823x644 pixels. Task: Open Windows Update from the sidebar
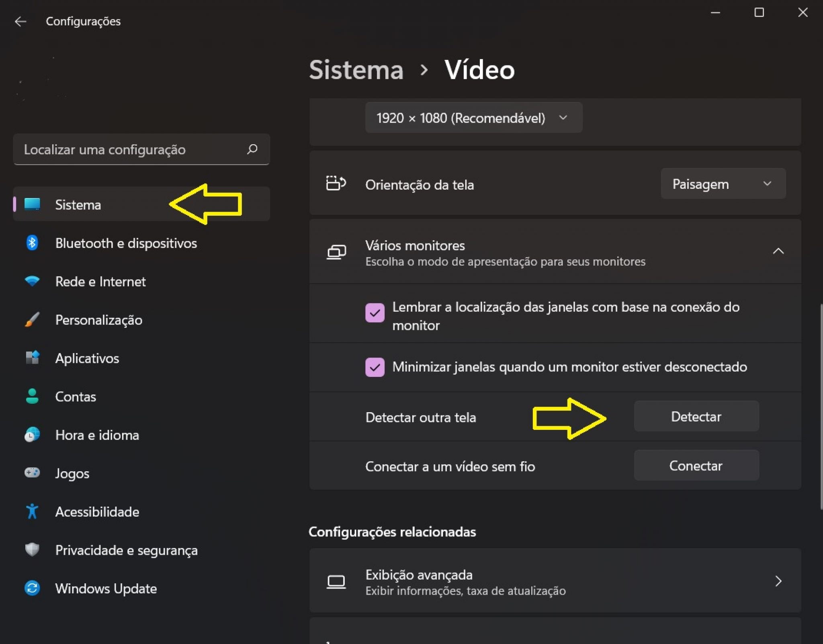pos(106,589)
